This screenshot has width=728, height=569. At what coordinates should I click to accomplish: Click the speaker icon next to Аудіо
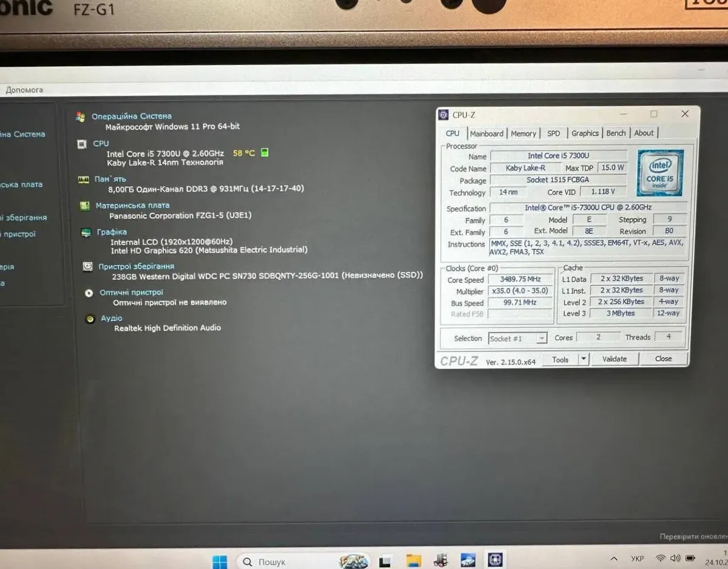(x=90, y=319)
